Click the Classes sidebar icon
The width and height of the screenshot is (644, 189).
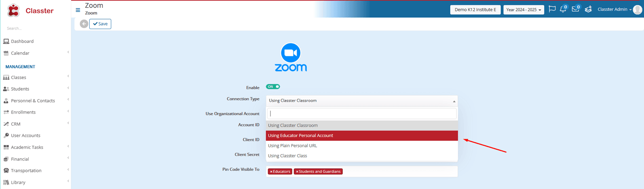[6, 77]
